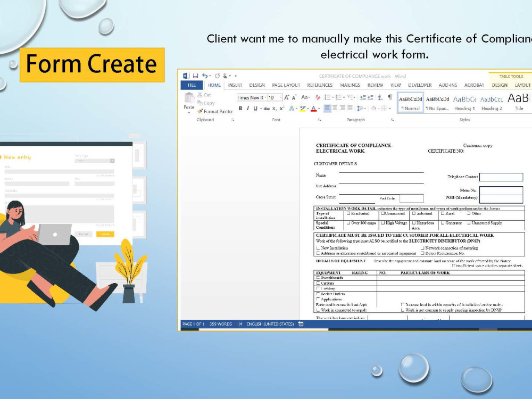Click the Format Painter brush
Viewport: 532px width, 399px height.
click(x=200, y=111)
